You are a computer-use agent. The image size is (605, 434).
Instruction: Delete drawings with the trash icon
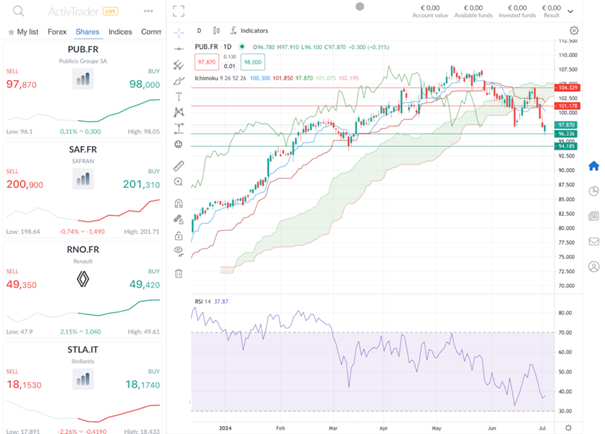click(x=178, y=273)
